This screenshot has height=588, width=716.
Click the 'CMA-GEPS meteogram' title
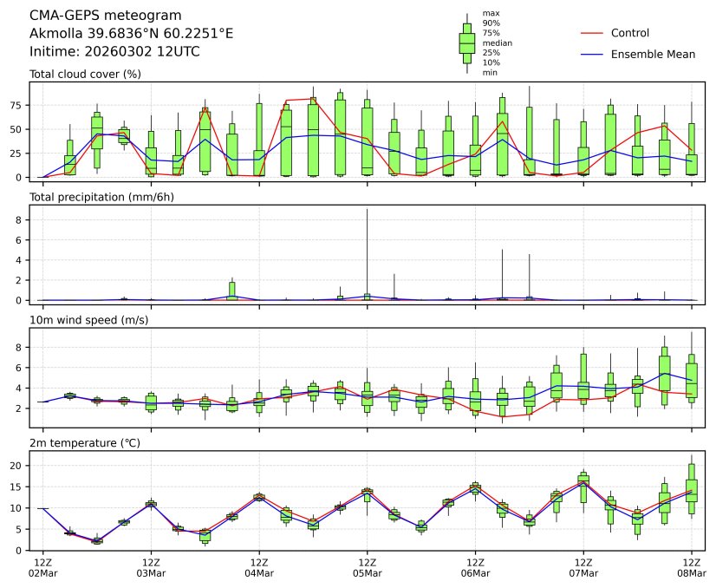click(x=106, y=16)
